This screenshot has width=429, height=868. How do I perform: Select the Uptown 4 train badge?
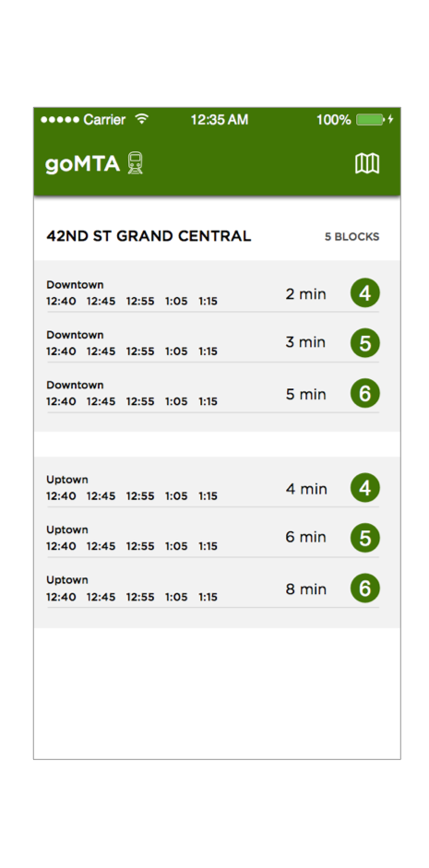(364, 488)
